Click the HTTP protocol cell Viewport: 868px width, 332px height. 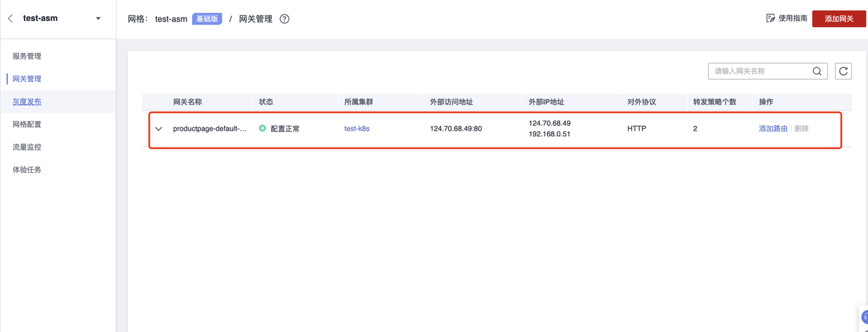point(637,129)
